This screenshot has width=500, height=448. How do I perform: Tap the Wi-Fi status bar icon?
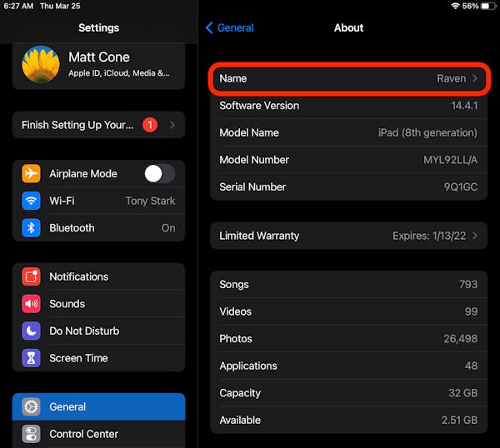click(x=455, y=6)
